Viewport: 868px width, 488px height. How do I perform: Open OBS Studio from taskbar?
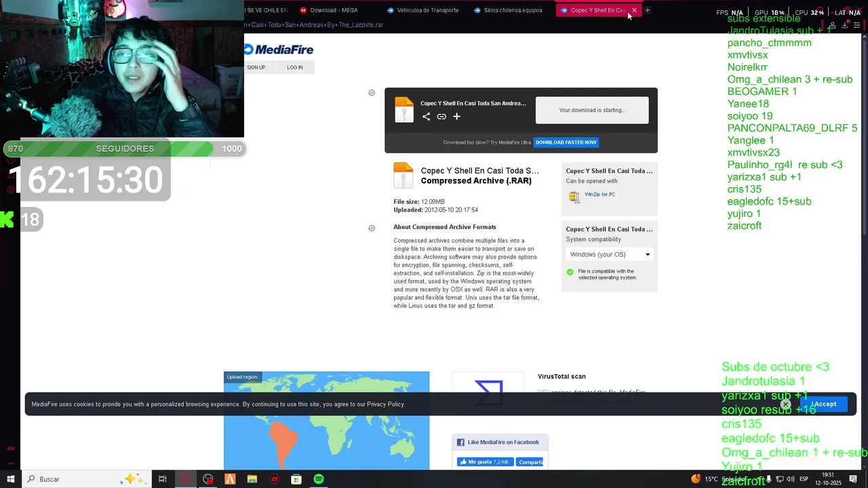[208, 479]
